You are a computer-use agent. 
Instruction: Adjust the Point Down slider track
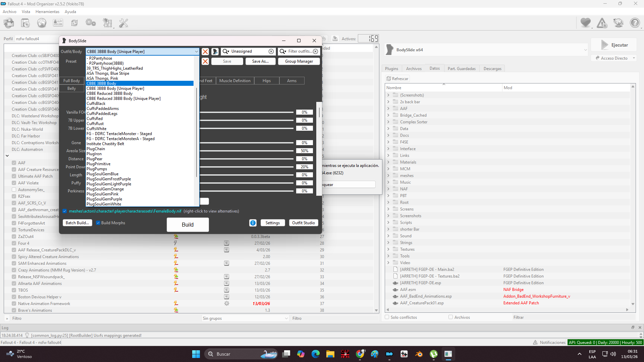(x=247, y=167)
